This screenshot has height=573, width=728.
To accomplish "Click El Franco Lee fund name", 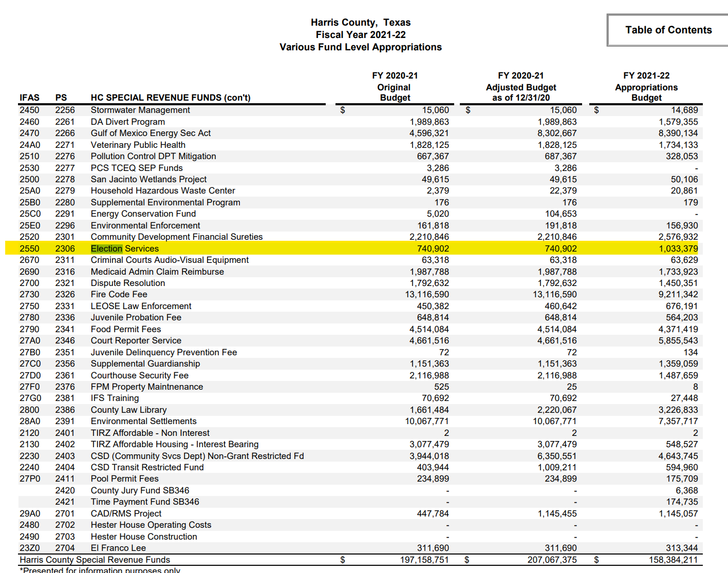I will click(118, 548).
